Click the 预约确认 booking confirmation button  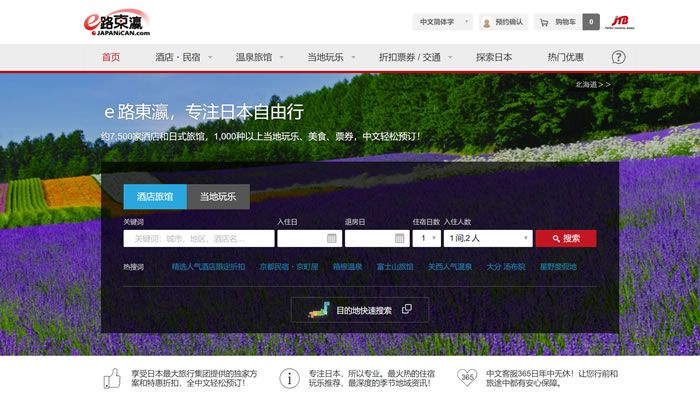[x=503, y=22]
